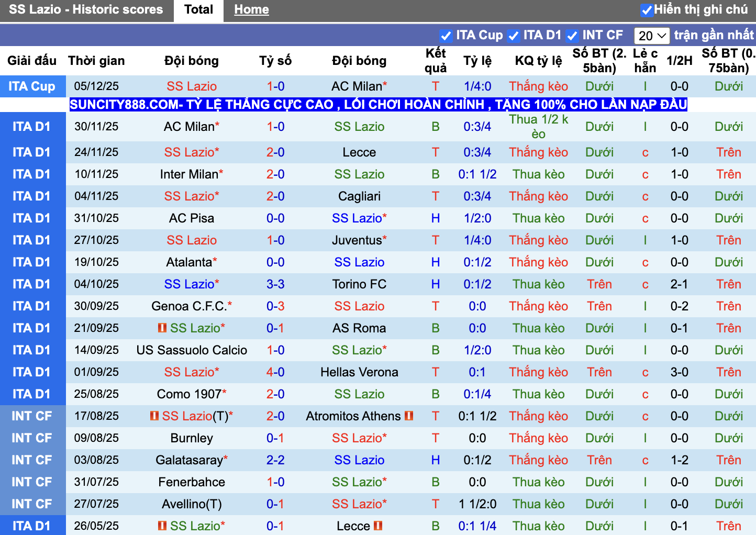Click the SUNCITY888.COM advertisement banner
Screen dimensions: 756x535
tap(378, 105)
